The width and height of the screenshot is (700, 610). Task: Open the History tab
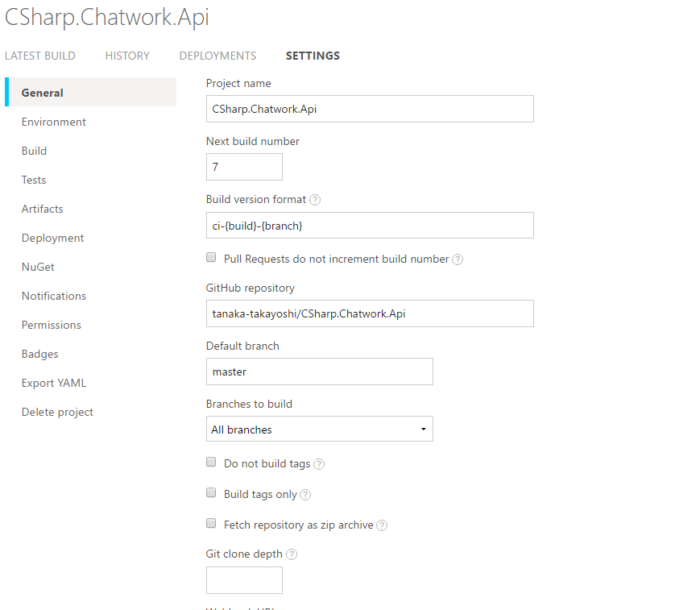127,56
